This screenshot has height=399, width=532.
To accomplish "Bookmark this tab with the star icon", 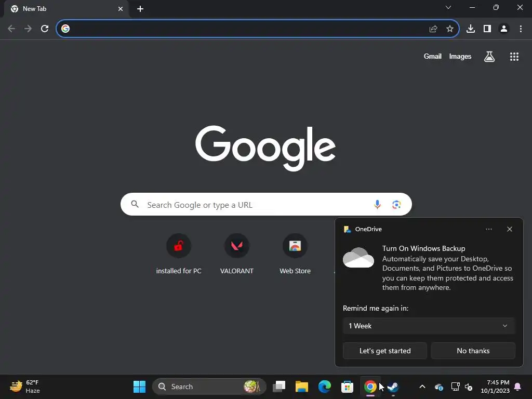I will click(x=450, y=29).
